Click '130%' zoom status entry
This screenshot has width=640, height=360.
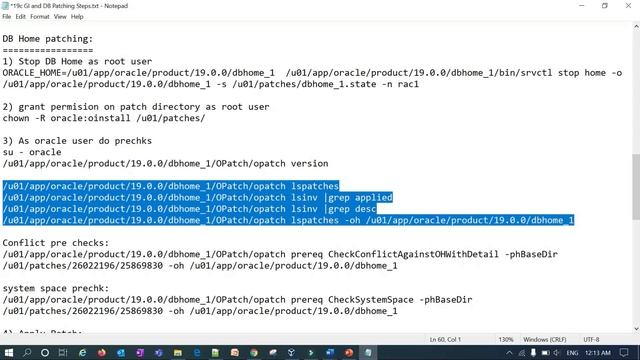tap(506, 340)
